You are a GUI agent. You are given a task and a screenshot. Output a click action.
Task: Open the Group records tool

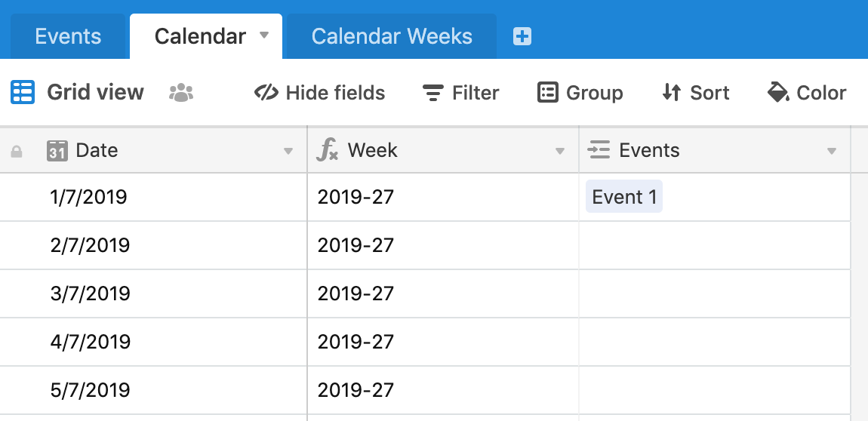(x=580, y=92)
